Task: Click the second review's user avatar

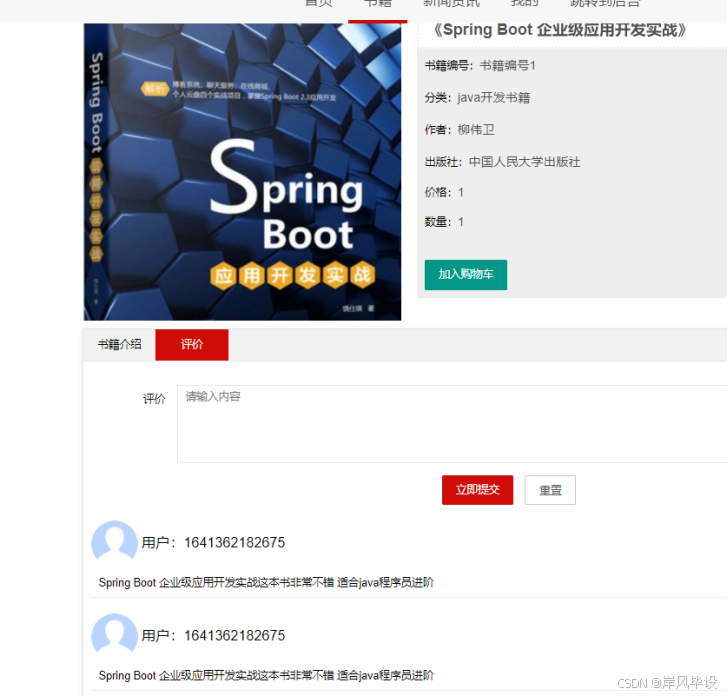Action: point(114,635)
